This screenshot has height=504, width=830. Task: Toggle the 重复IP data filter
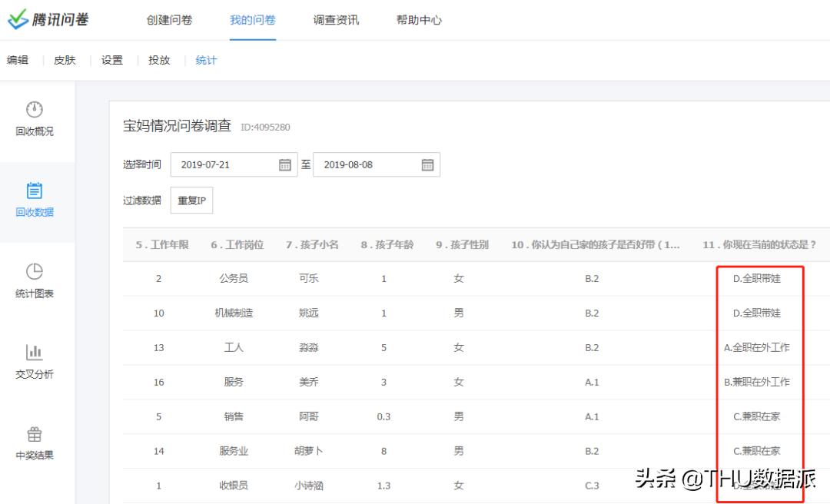click(x=191, y=200)
